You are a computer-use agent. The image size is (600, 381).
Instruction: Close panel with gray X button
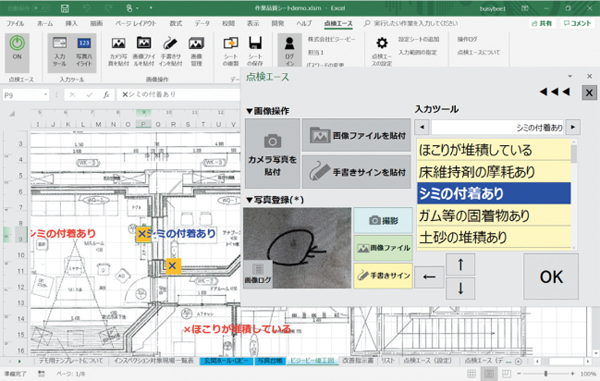[589, 93]
